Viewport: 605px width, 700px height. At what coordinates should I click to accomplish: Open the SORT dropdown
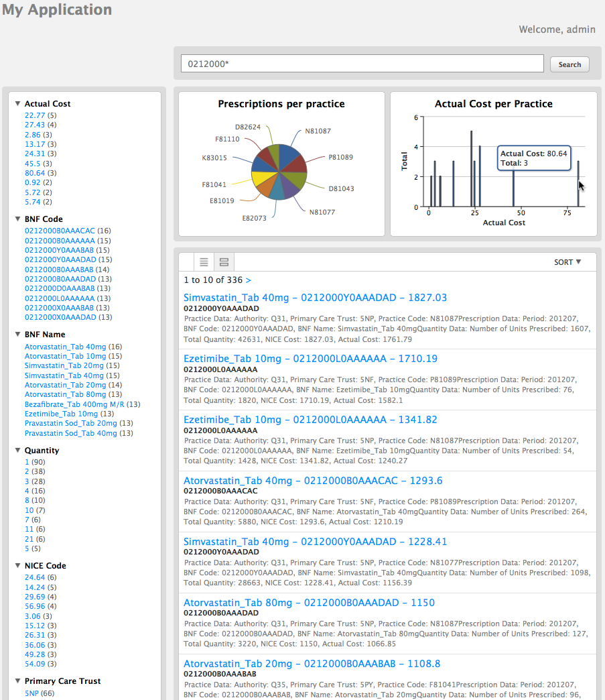(x=567, y=262)
